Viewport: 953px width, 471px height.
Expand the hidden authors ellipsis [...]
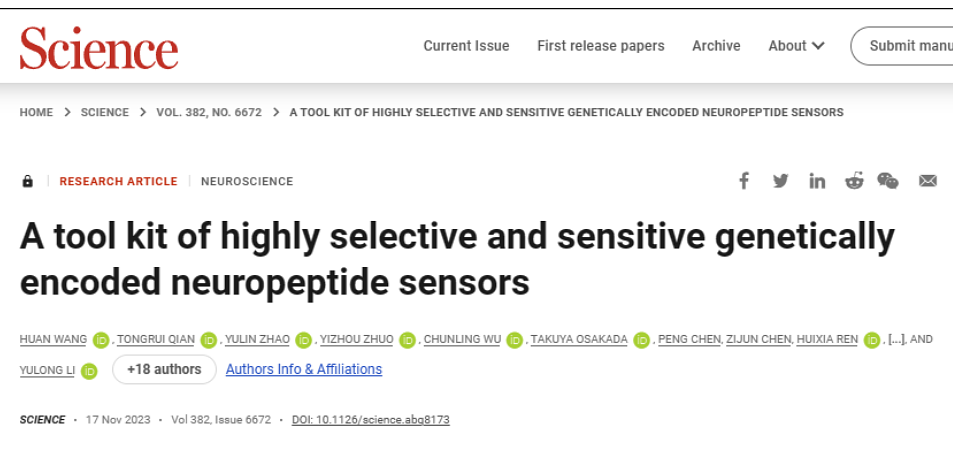pos(896,340)
